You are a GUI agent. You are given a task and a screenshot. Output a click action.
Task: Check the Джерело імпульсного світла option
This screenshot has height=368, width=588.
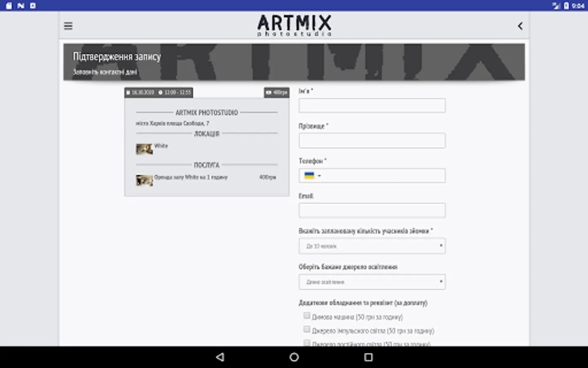pos(307,329)
